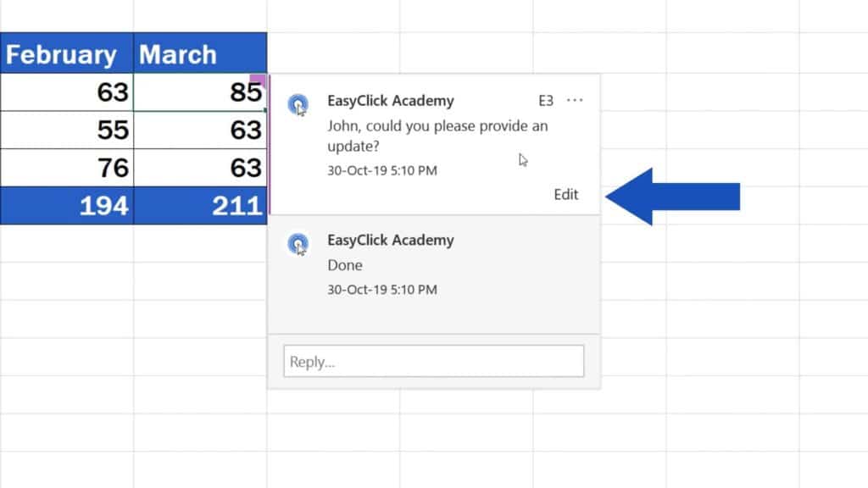Click the comment text asking for an update
Image resolution: width=868 pixels, height=488 pixels.
click(x=437, y=136)
